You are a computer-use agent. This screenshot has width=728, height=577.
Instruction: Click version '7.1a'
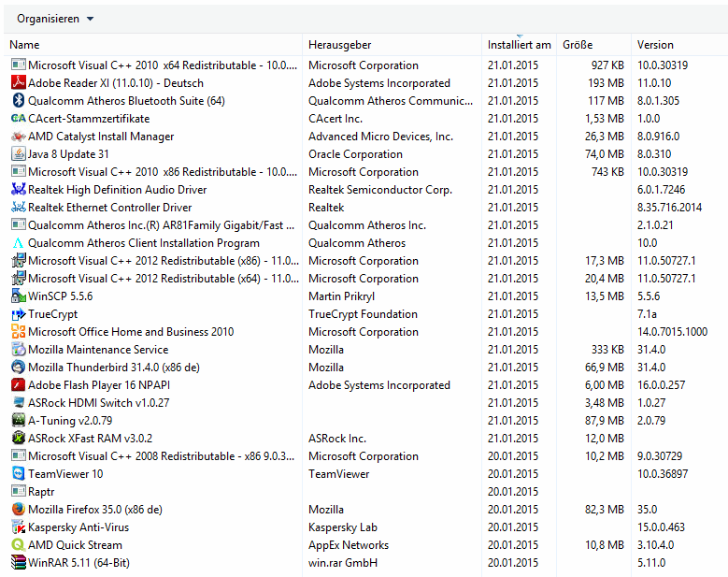pyautogui.click(x=647, y=314)
